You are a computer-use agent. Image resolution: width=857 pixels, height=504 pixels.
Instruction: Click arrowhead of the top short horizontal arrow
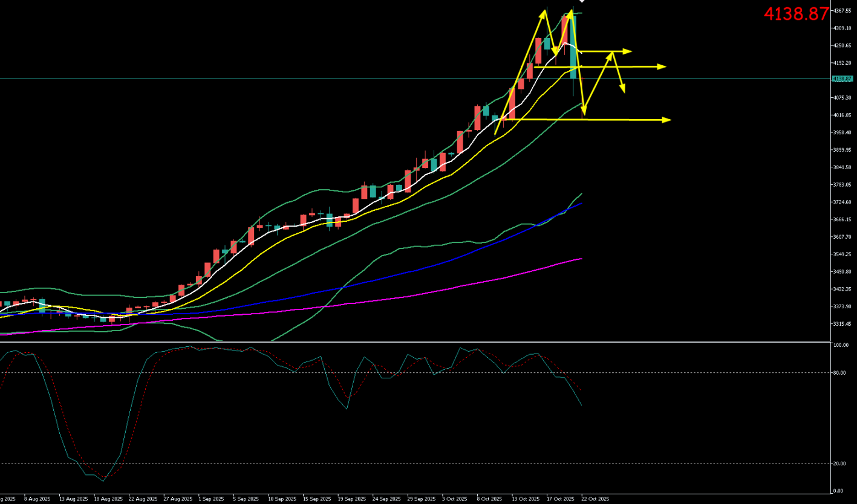[628, 51]
